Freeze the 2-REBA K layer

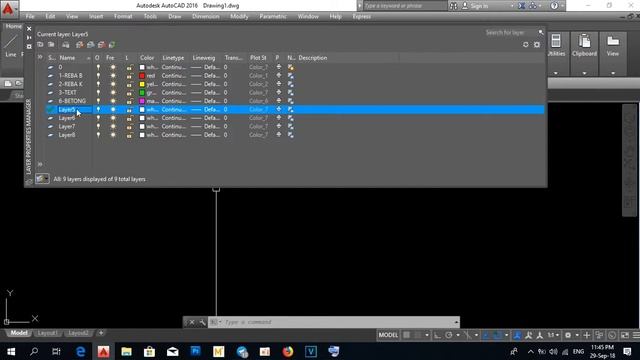coord(113,84)
